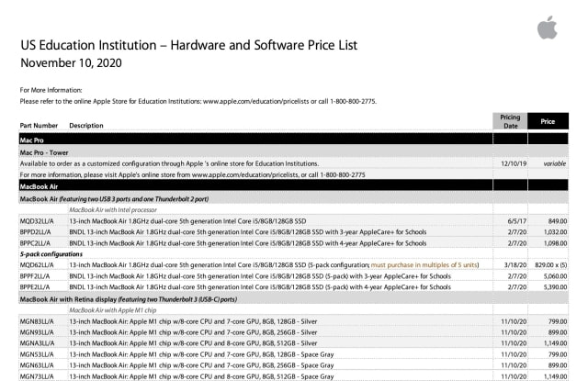Image resolution: width=588 pixels, height=381 pixels.
Task: Click the Part Number column header
Action: [39, 126]
